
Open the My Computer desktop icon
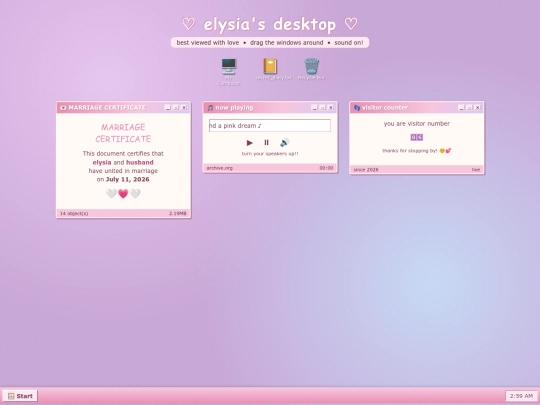(229, 71)
